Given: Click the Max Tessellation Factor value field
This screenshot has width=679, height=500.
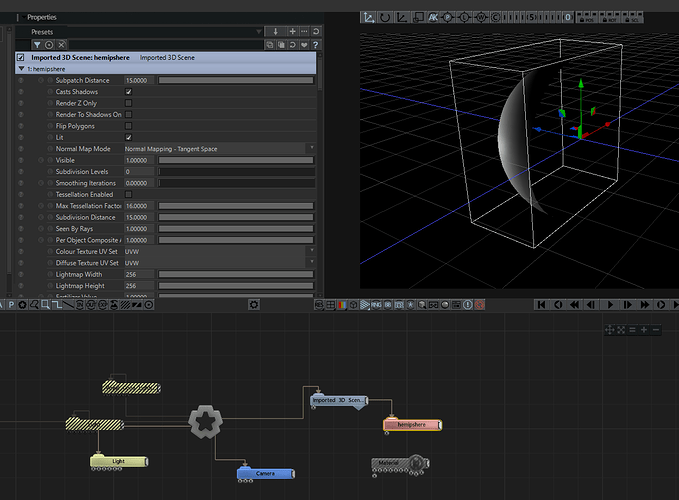Looking at the screenshot, I should pos(139,206).
